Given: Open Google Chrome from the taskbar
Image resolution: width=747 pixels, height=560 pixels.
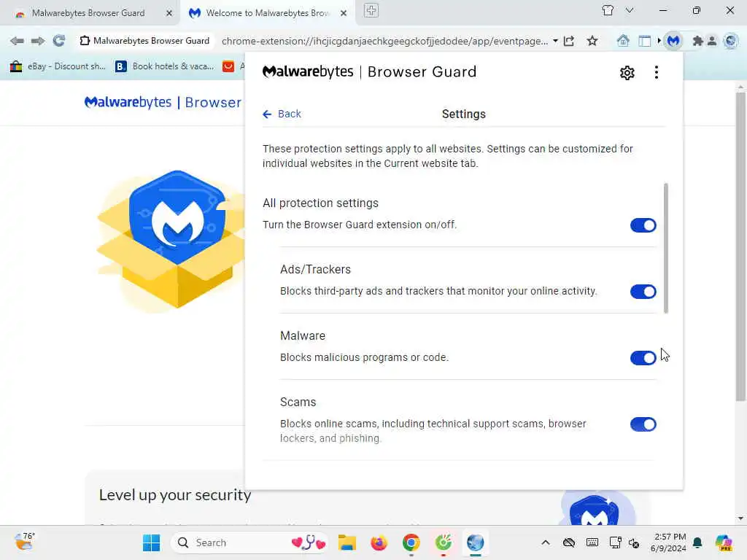Looking at the screenshot, I should click(x=411, y=542).
